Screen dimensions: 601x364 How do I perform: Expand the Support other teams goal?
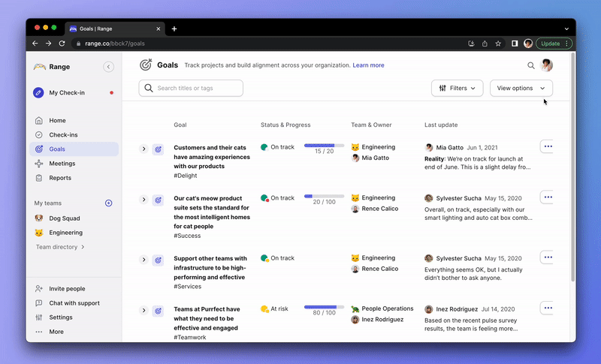[x=143, y=260]
